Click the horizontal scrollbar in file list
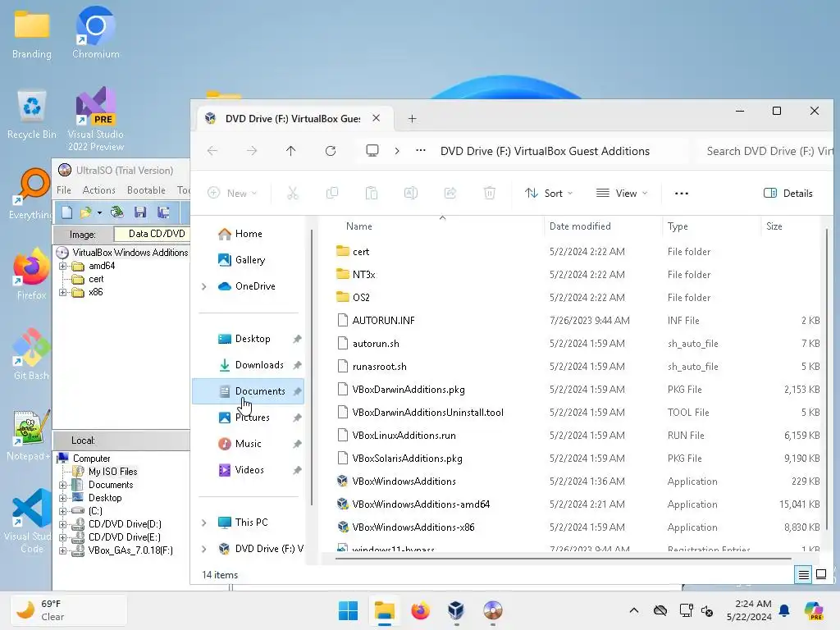 pos(563,559)
